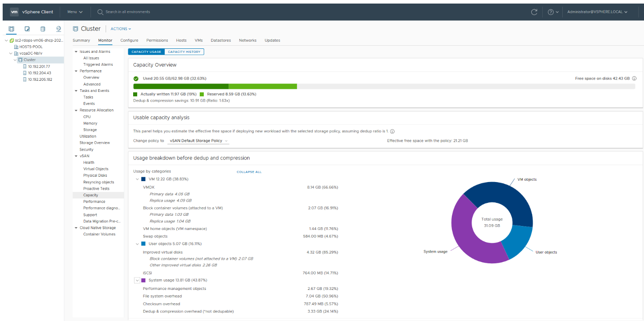Image resolution: width=644 pixels, height=321 pixels.
Task: Click green check icon next to Used capacity
Action: (x=136, y=78)
